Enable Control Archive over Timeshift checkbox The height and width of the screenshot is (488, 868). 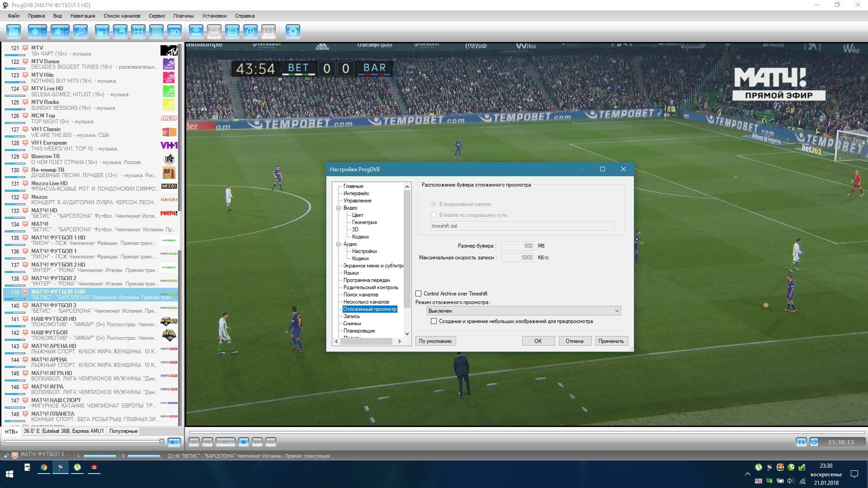pyautogui.click(x=419, y=294)
